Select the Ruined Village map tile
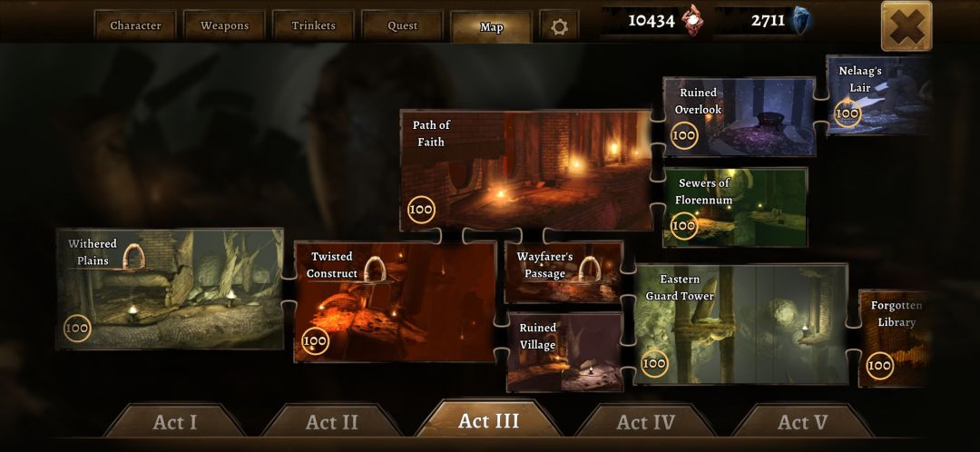 564,352
